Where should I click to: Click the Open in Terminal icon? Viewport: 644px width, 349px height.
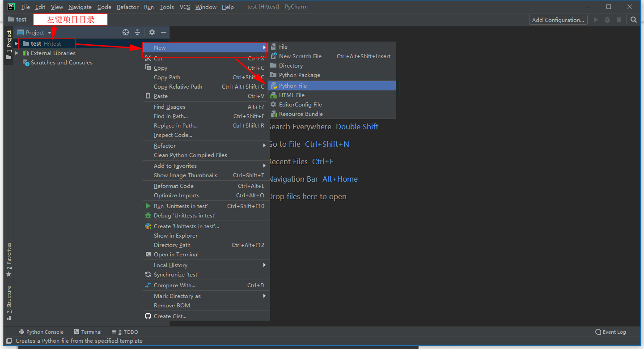[148, 254]
